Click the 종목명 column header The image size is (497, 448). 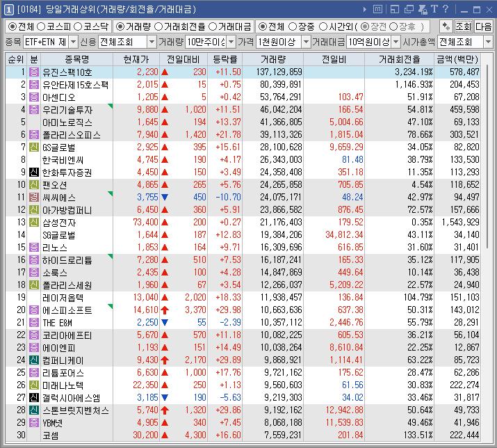tap(76, 59)
